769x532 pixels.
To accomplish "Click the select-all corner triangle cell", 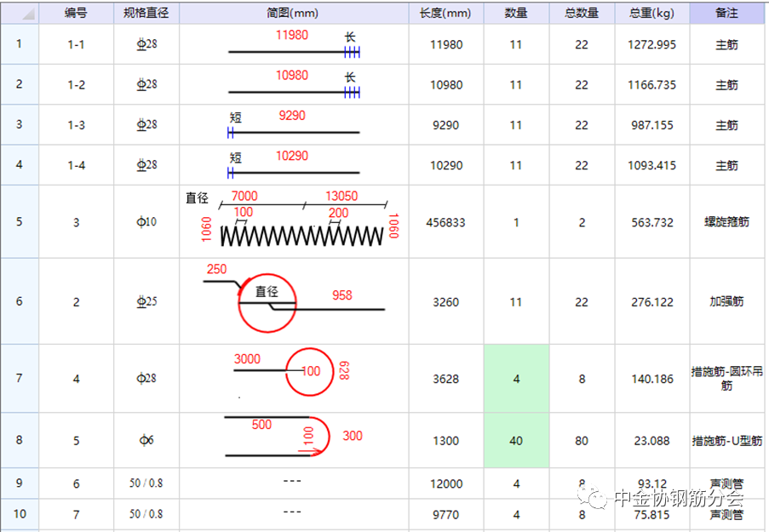I will pos(20,14).
